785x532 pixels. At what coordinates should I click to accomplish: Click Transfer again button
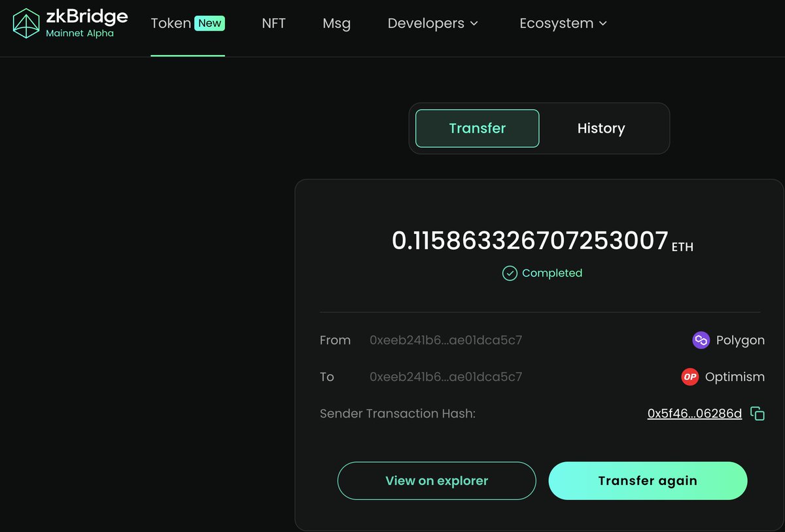(648, 481)
